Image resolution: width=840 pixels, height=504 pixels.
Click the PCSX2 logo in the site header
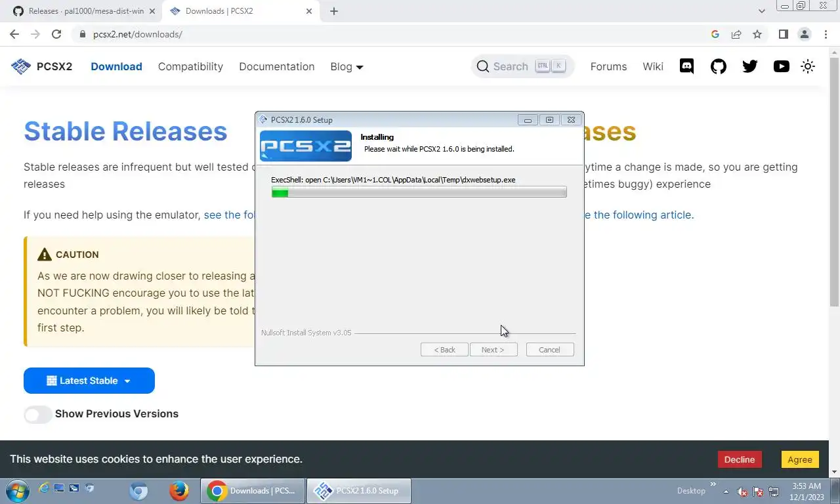(41, 66)
